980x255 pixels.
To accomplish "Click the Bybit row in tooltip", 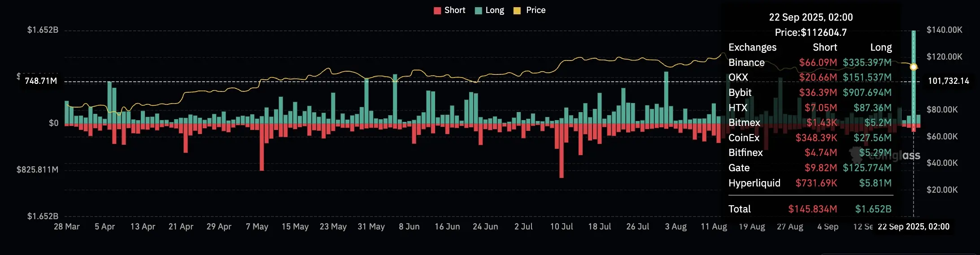I will point(810,93).
